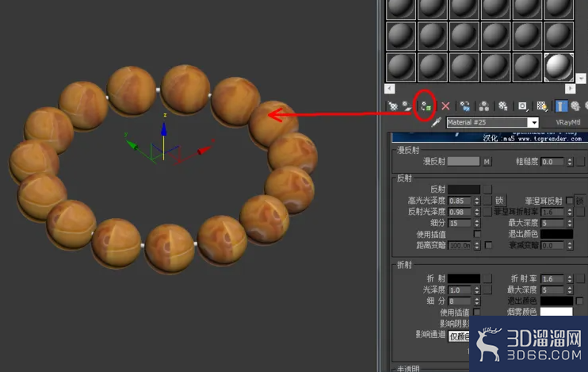588x372 pixels.
Task: Click the material name field Material #25
Action: pos(487,122)
